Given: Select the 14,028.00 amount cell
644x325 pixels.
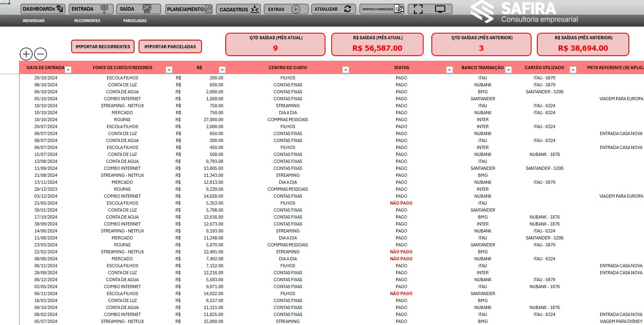Looking at the screenshot, I should pyautogui.click(x=213, y=196).
